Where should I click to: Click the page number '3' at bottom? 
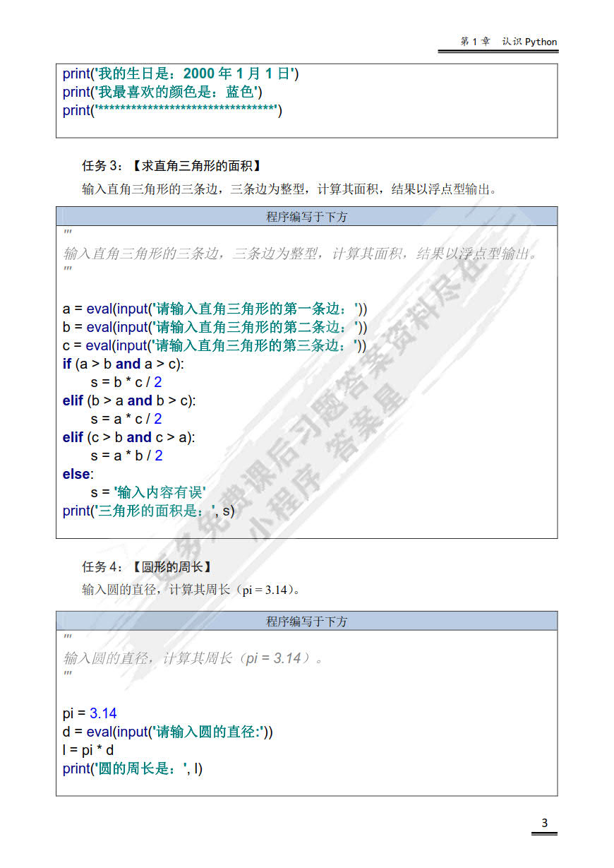point(544,824)
